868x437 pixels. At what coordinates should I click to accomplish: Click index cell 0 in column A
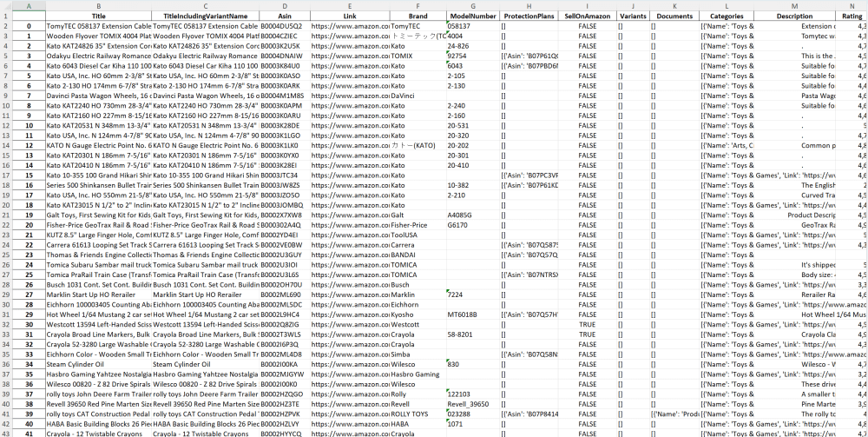tap(29, 26)
